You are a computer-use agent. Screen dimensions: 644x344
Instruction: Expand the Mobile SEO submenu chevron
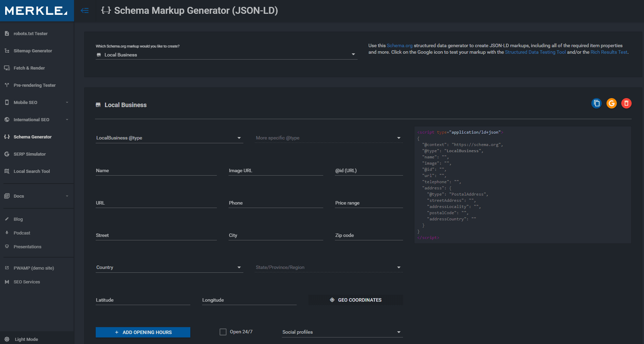[67, 102]
